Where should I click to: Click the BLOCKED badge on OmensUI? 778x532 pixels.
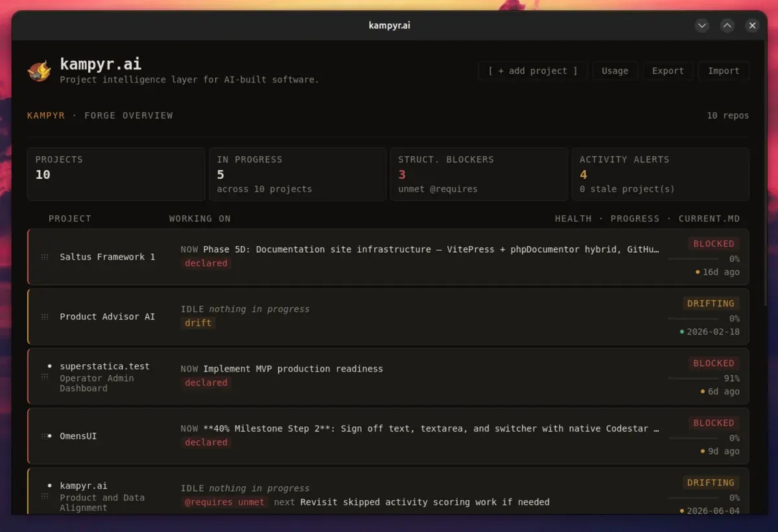click(x=713, y=422)
